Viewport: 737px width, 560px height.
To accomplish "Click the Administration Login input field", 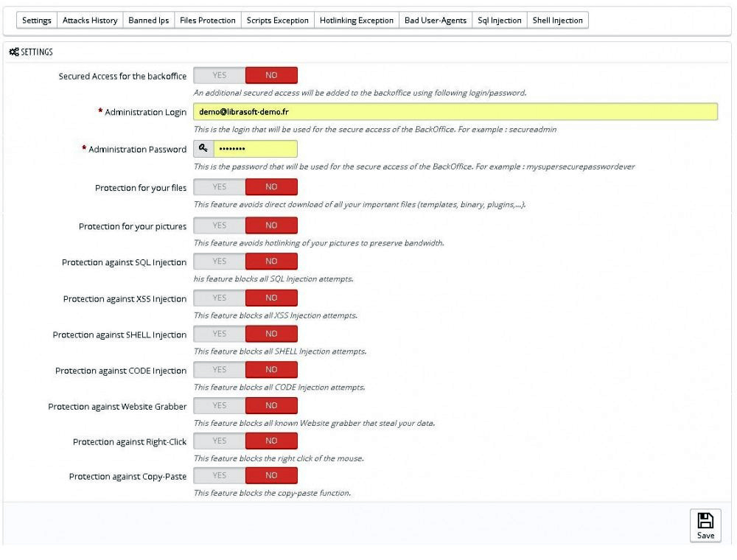I will (x=455, y=112).
